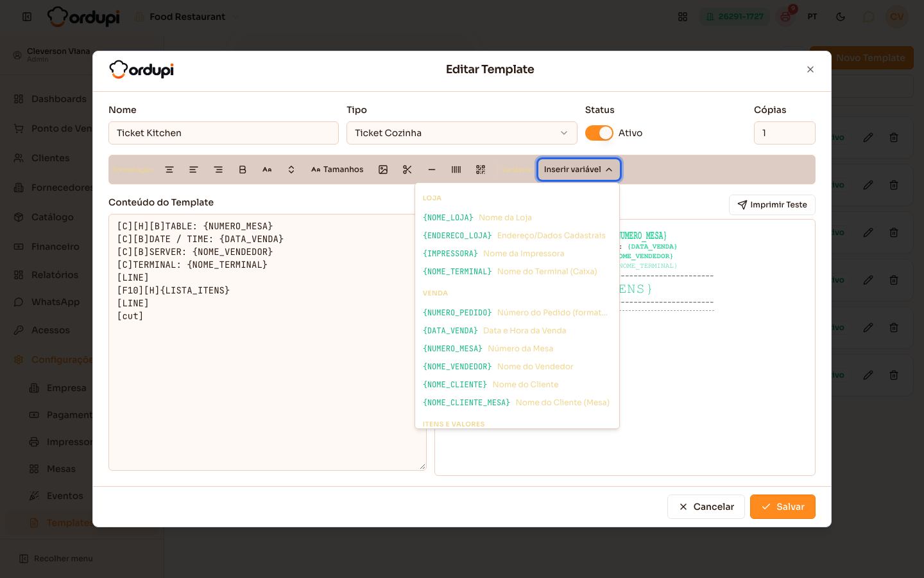Click the Cópias number field
Screen dimensions: 924x578
click(x=785, y=133)
